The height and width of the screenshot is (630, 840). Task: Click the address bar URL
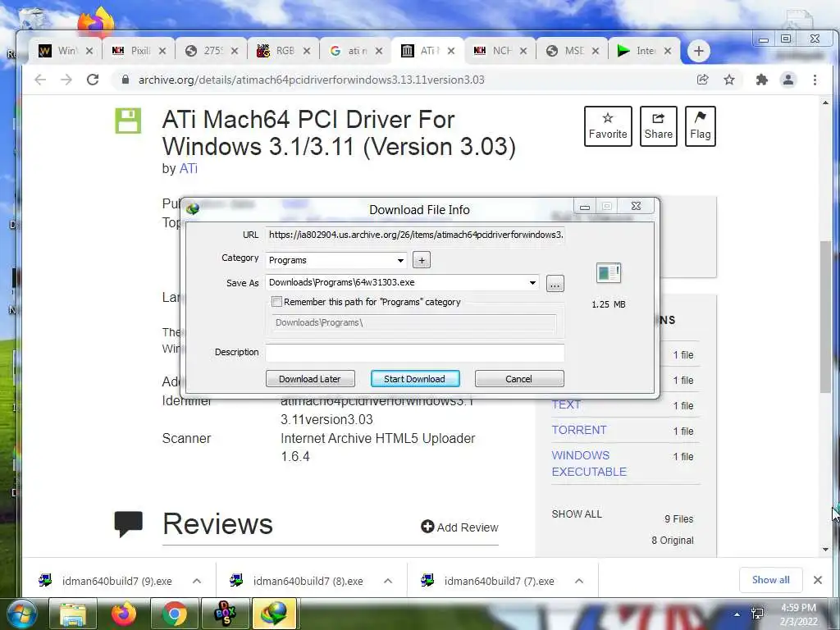tap(311, 80)
